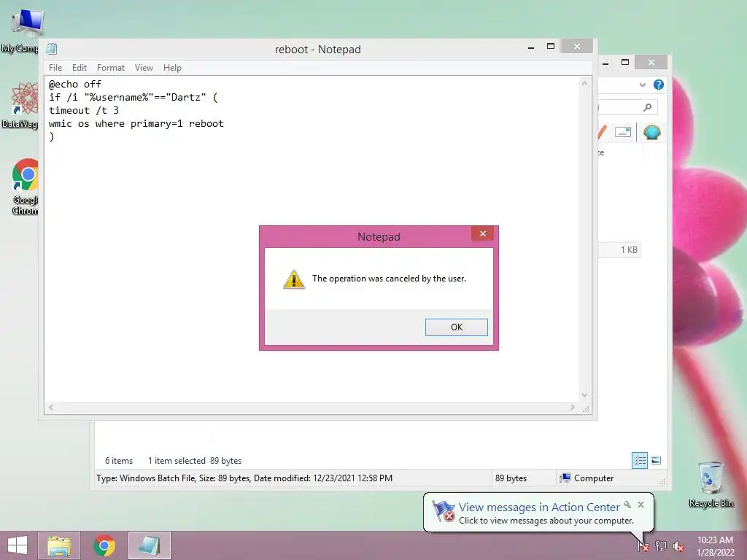Click Notepad horizontal scrollbar left arrow
Image resolution: width=747 pixels, height=560 pixels.
tap(51, 407)
